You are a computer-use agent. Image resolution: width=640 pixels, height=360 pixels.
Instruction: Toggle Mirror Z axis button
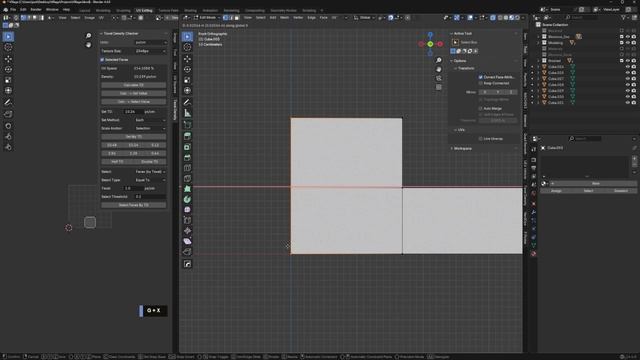click(x=511, y=92)
